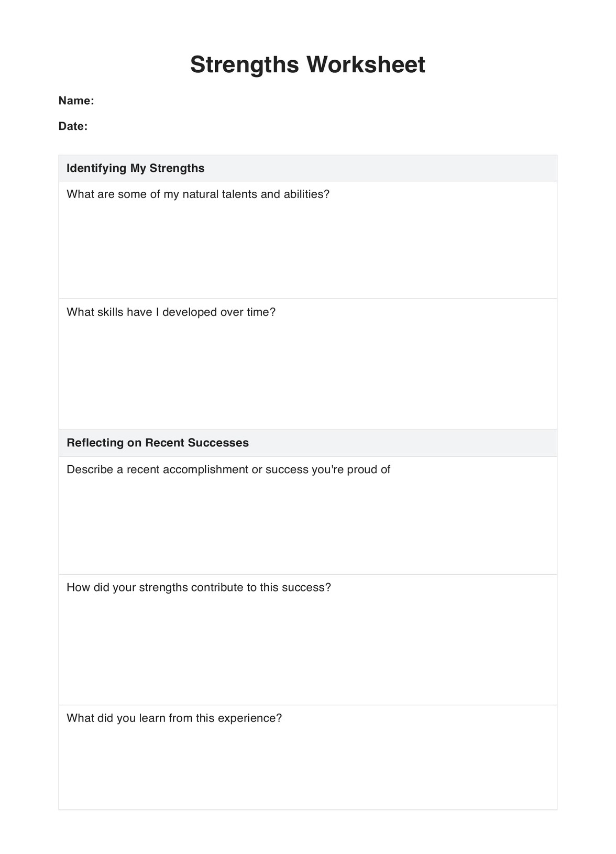The height and width of the screenshot is (854, 616).
Task: Click the 'Name:' label
Action: point(76,101)
